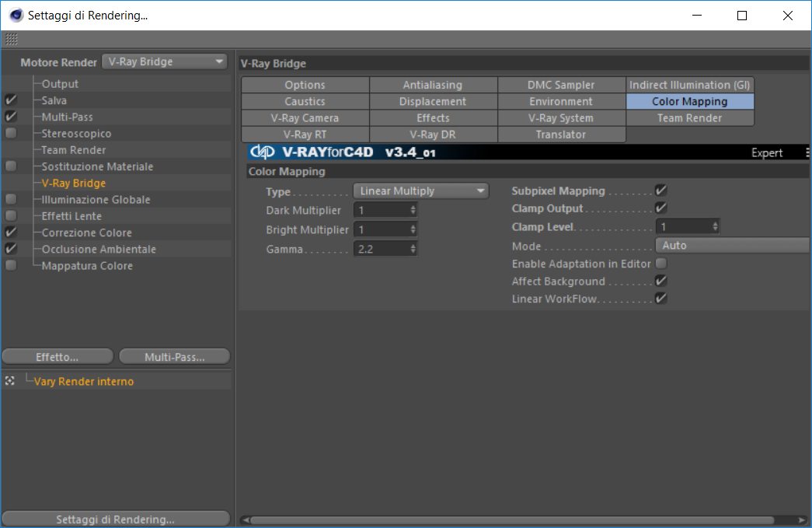Click Dark Multiplier stepper arrows
Image resolution: width=812 pixels, height=528 pixels.
tap(413, 210)
